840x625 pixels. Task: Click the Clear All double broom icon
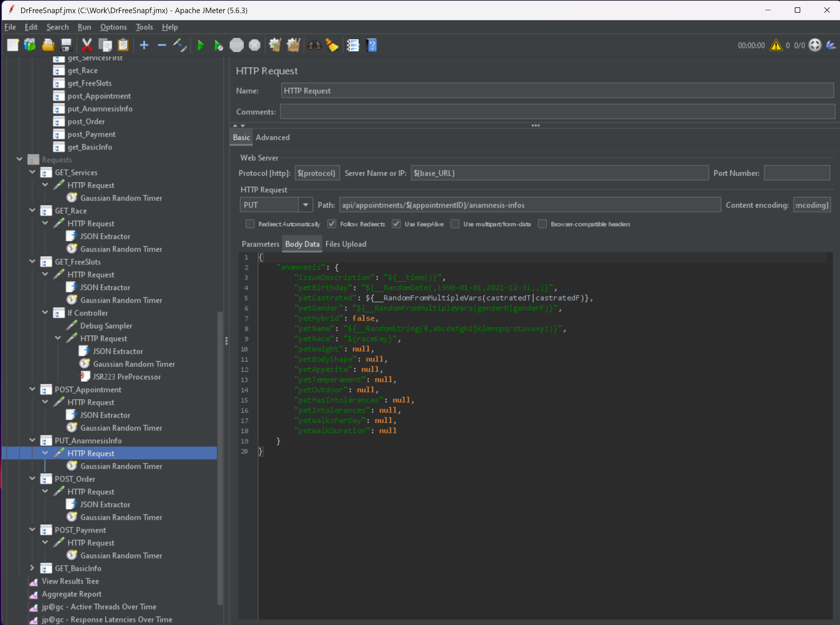(293, 45)
